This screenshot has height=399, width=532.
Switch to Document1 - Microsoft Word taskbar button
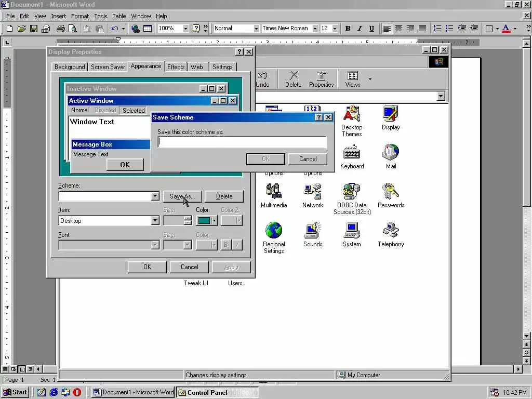pos(133,392)
